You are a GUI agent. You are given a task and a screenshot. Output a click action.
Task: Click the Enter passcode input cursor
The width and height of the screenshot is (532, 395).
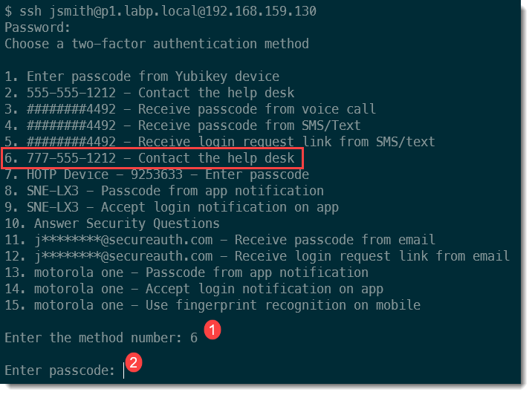(x=124, y=370)
